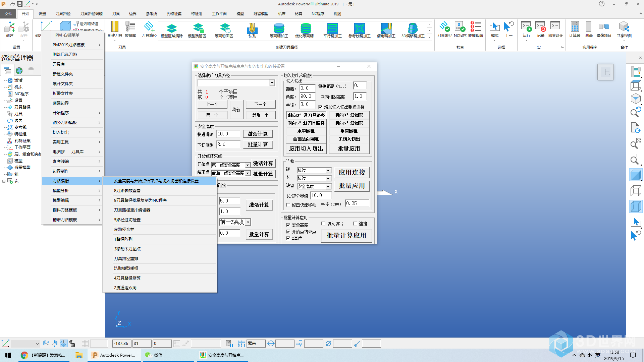Click the 应用连接 button
This screenshot has width=644, height=362.
click(x=352, y=172)
